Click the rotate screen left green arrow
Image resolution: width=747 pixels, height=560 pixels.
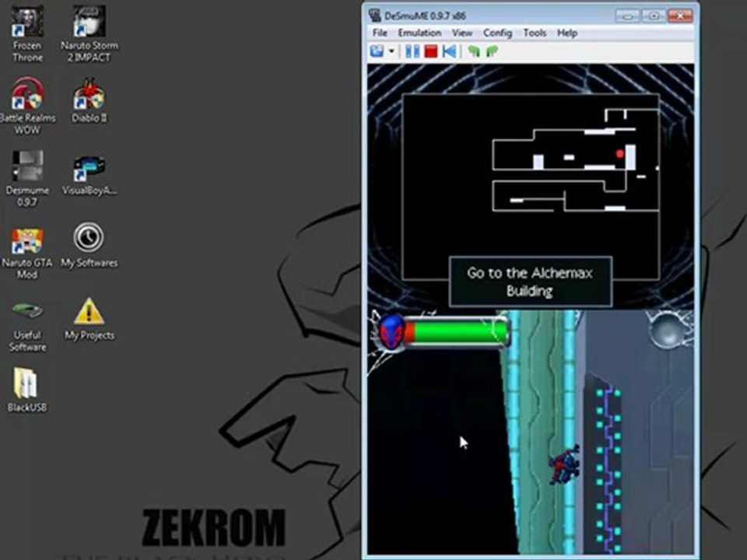pos(473,51)
